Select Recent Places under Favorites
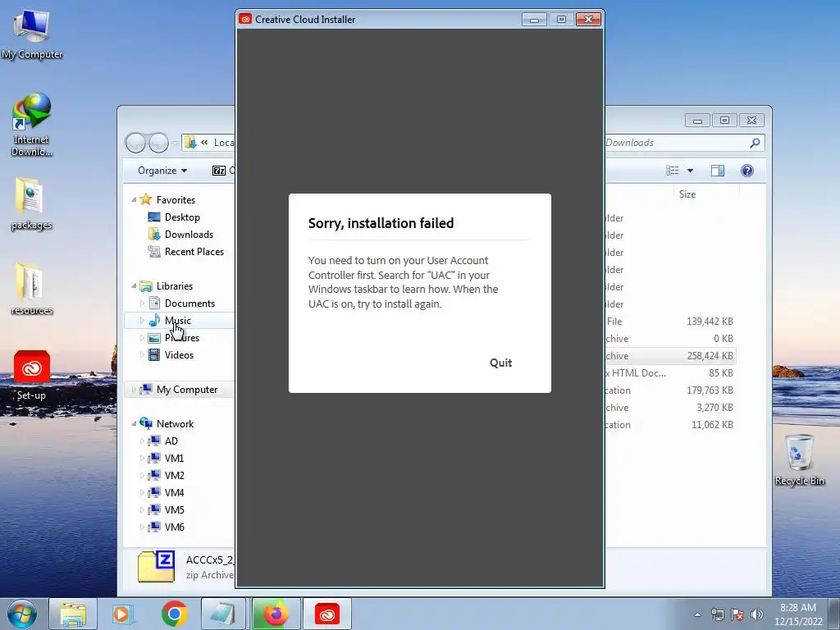This screenshot has width=840, height=630. pyautogui.click(x=194, y=251)
